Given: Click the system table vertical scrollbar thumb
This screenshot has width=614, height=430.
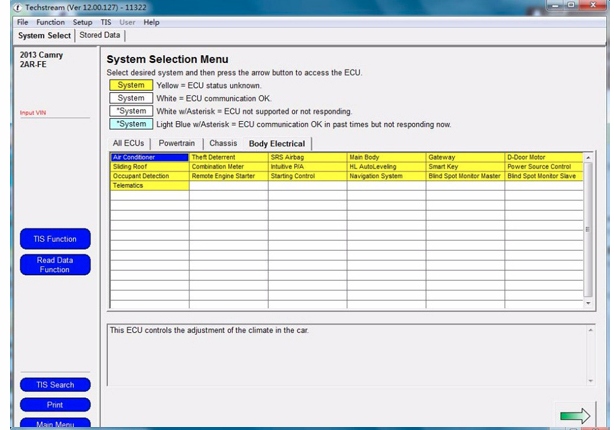Looking at the screenshot, I should (x=588, y=229).
